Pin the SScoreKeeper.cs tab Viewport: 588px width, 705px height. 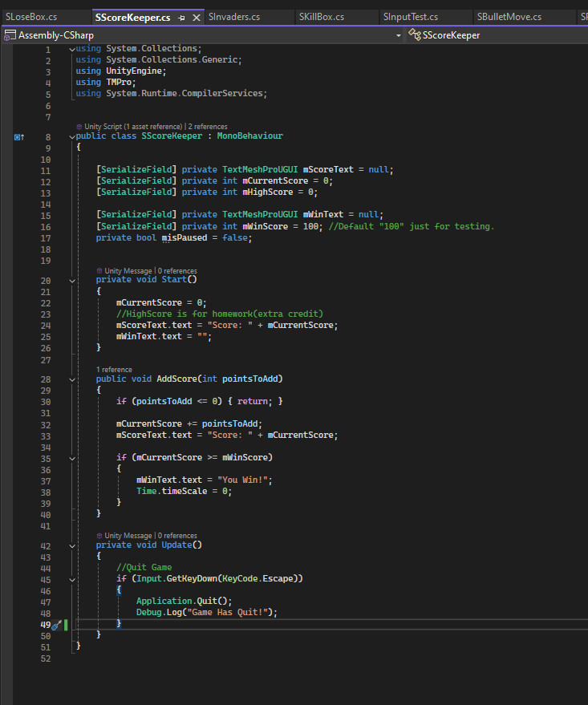point(181,18)
